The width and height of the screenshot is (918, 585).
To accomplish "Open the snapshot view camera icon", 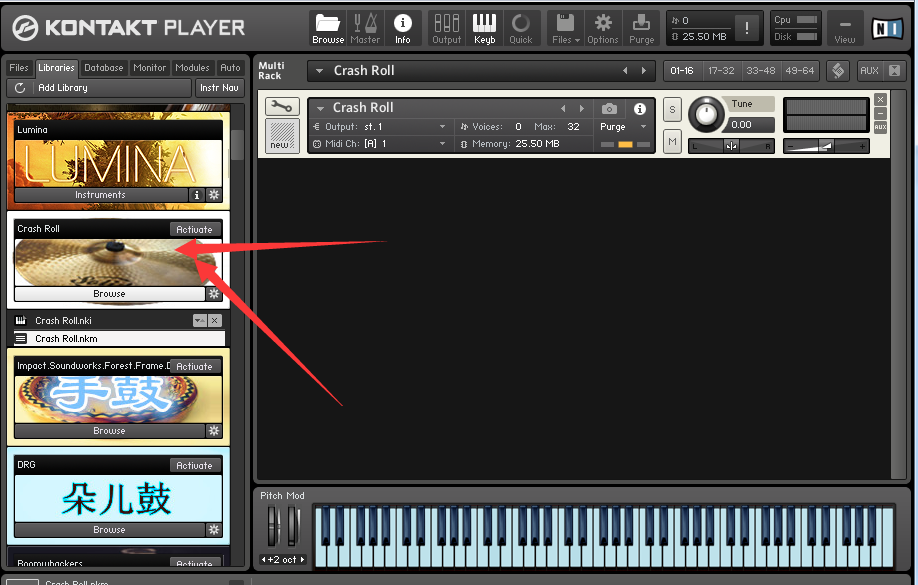I will (609, 109).
